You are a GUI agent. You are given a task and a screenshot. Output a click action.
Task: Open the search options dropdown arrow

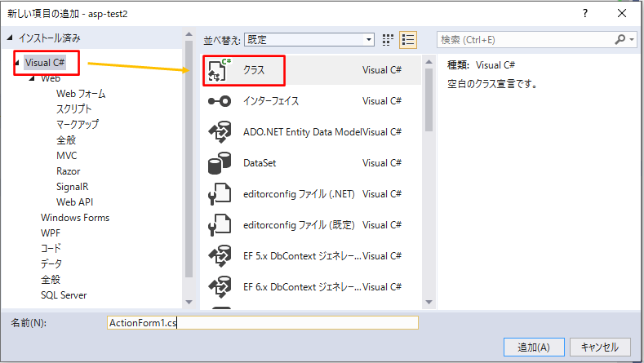click(632, 40)
